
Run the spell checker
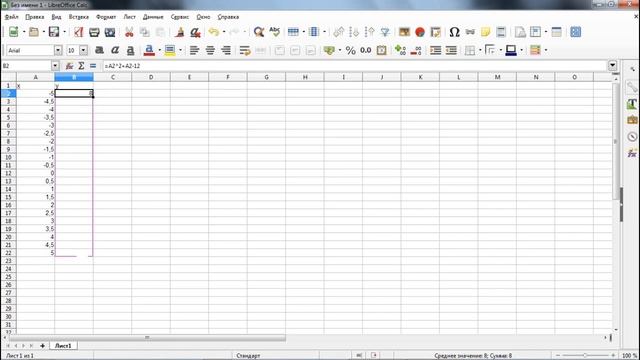coord(275,32)
